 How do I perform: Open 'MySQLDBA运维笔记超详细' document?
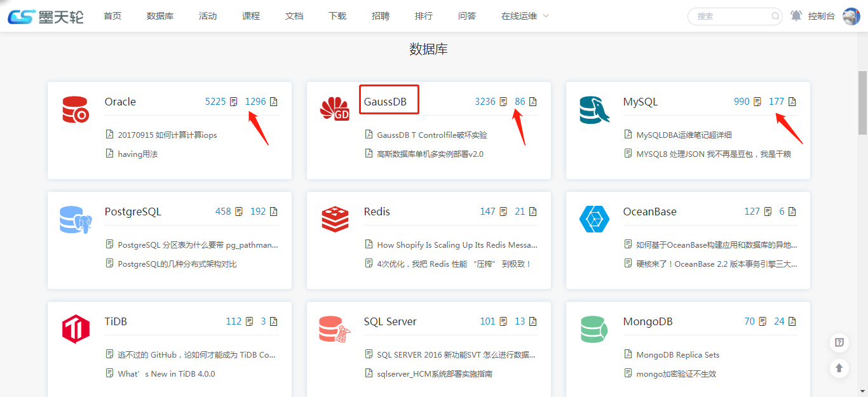click(x=684, y=135)
